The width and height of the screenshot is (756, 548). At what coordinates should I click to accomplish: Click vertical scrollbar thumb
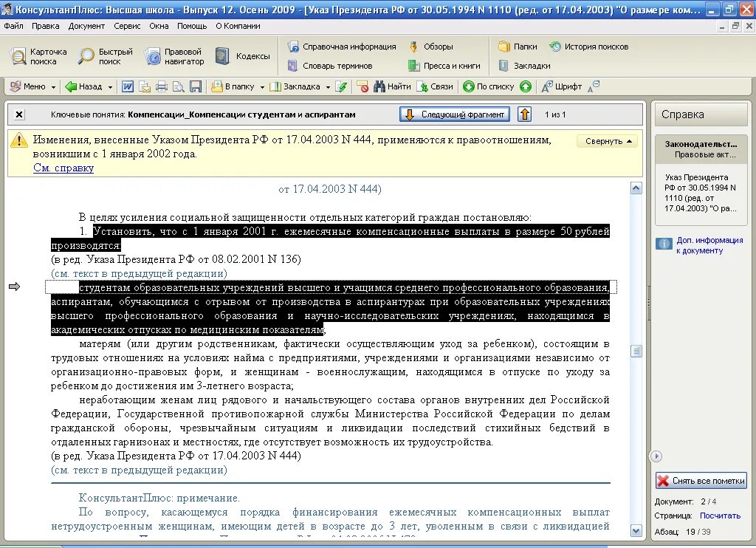tap(636, 352)
